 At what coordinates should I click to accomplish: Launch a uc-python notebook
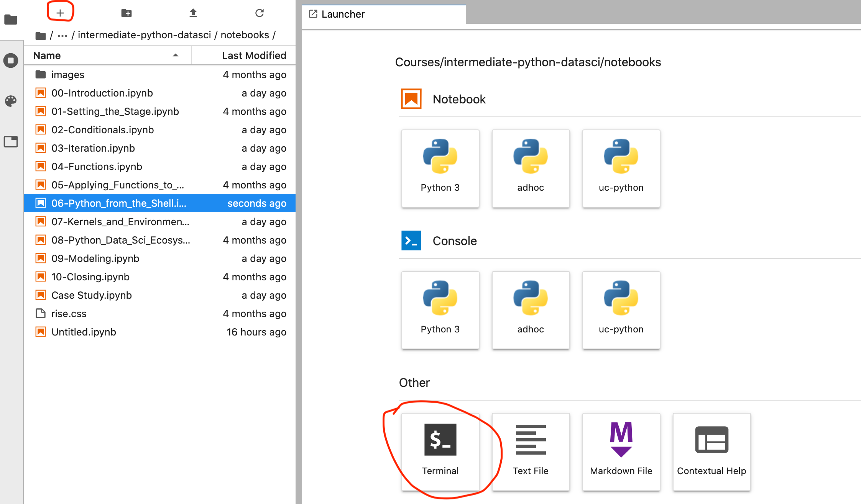click(x=621, y=169)
